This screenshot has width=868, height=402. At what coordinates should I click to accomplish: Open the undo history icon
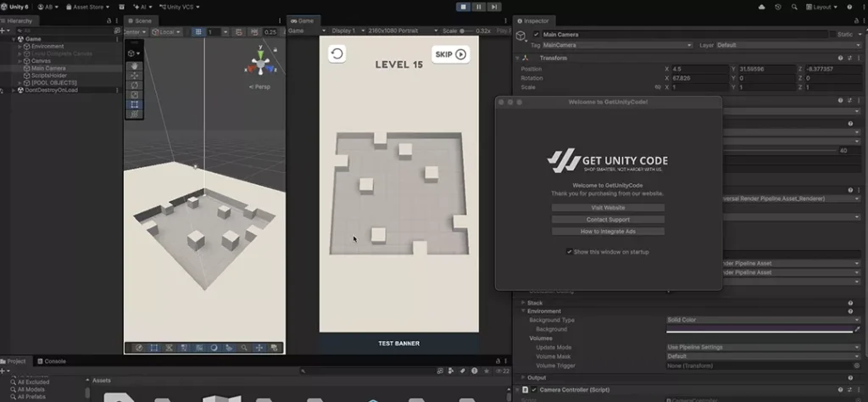coord(778,7)
